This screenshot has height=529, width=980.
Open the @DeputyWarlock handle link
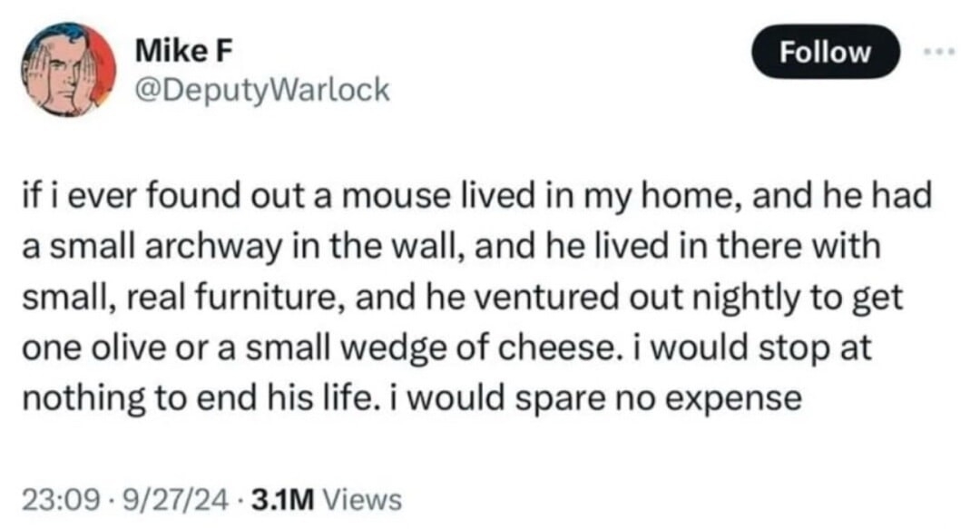(261, 90)
